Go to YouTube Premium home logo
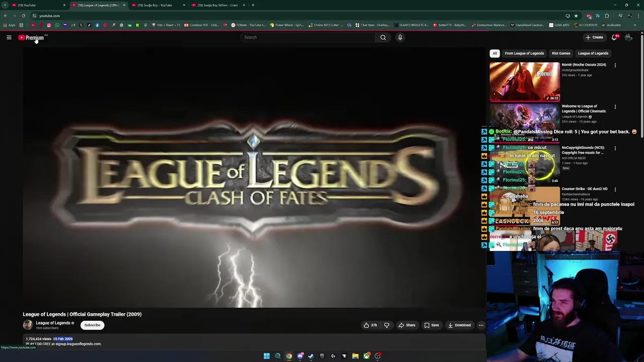Image resolution: width=644 pixels, height=362 pixels. 32,37
